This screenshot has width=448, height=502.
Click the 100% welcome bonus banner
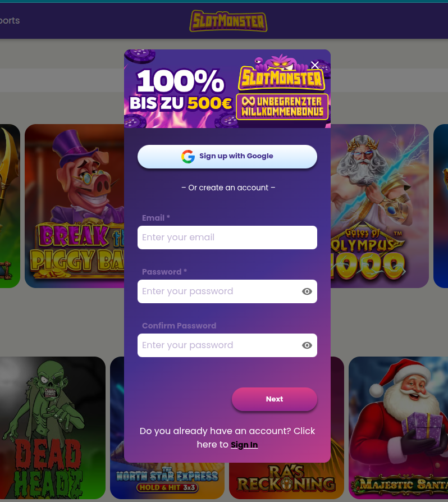[227, 89]
